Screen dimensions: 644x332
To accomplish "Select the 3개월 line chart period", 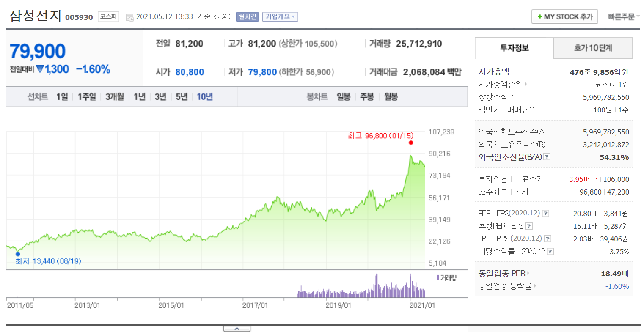I will [x=115, y=97].
